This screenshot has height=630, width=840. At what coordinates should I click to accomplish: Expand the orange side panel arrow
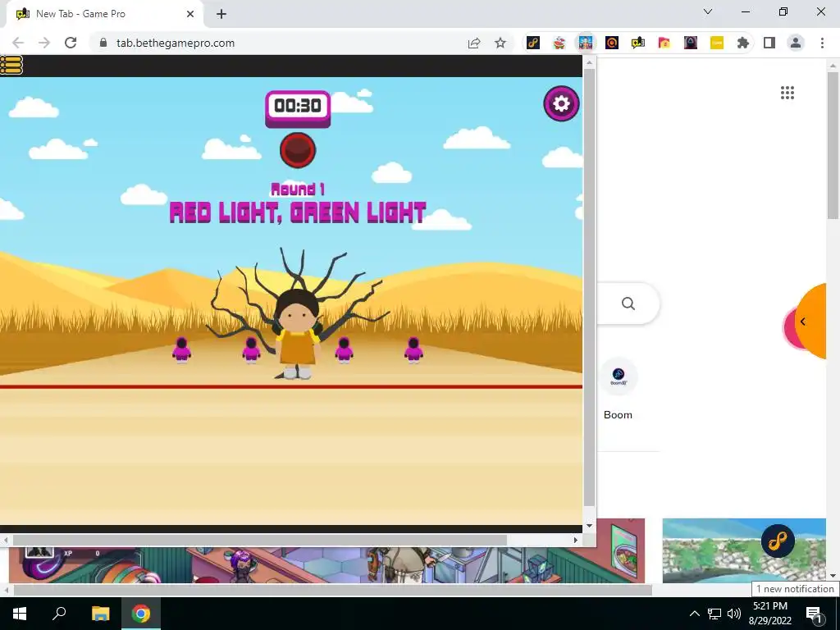[x=802, y=322]
